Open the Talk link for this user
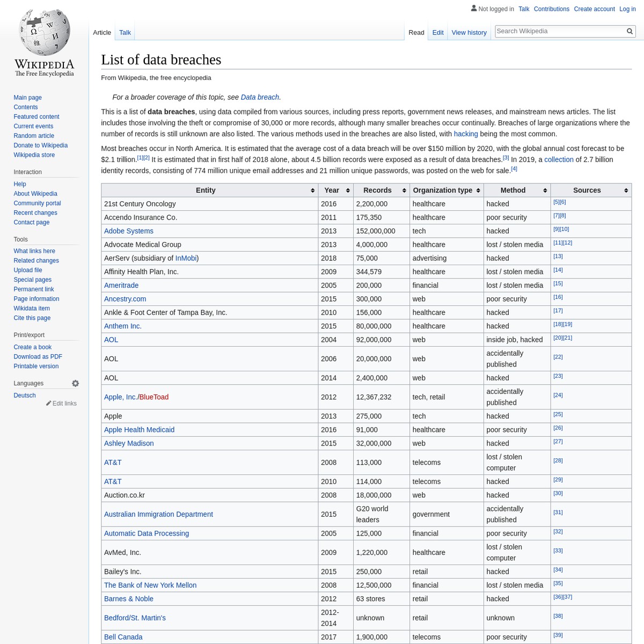This screenshot has width=644, height=644. [524, 9]
